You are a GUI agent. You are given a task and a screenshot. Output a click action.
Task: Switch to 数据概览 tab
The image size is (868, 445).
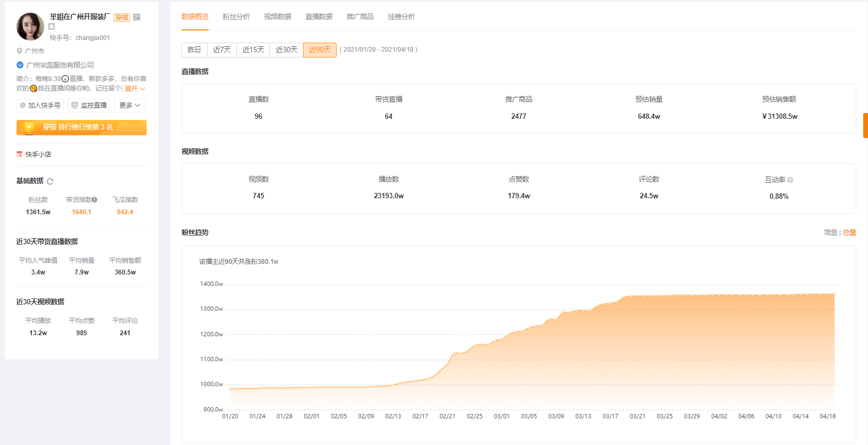pos(195,17)
